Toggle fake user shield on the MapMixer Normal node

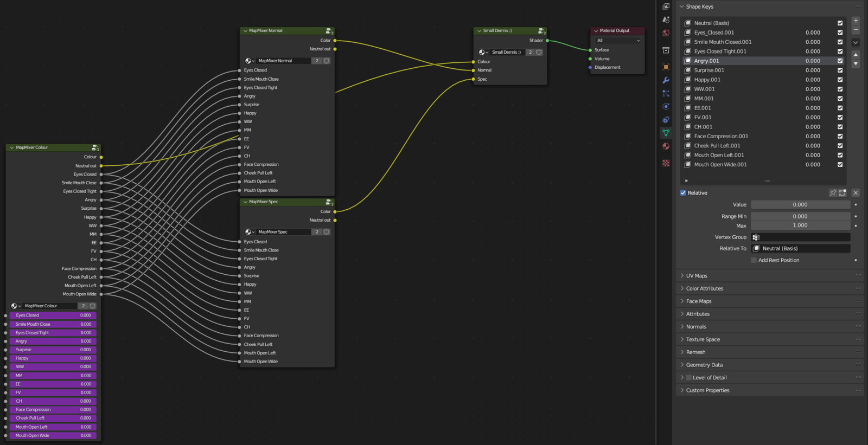(x=327, y=61)
